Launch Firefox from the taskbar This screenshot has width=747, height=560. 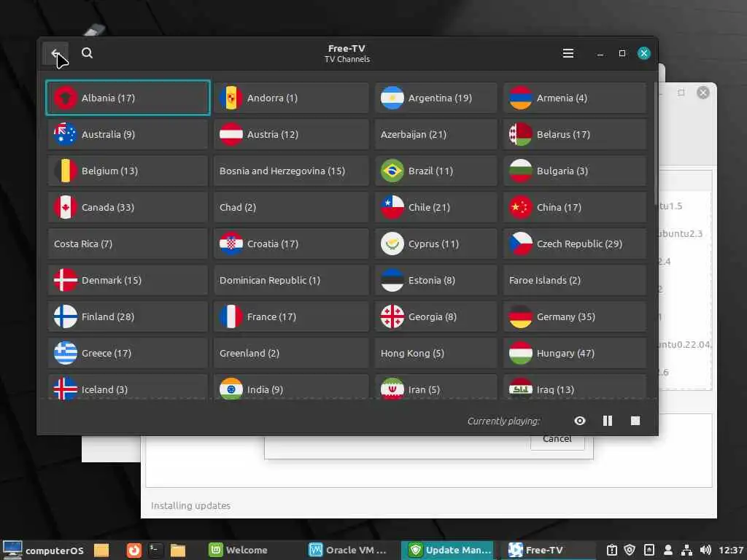[134, 550]
